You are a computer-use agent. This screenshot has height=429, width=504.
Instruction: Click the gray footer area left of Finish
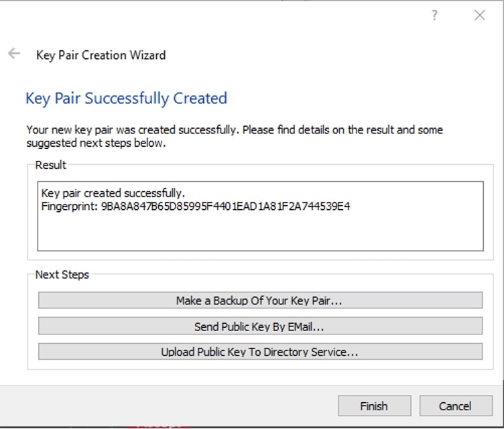[167, 406]
